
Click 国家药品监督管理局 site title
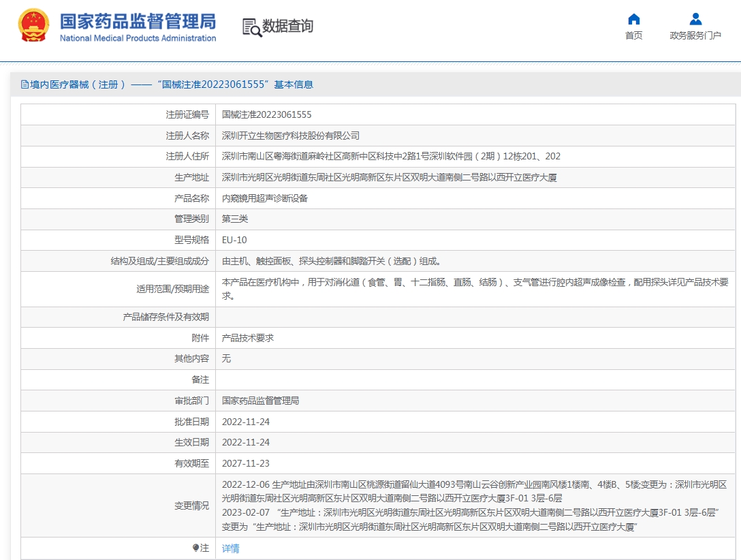point(138,21)
